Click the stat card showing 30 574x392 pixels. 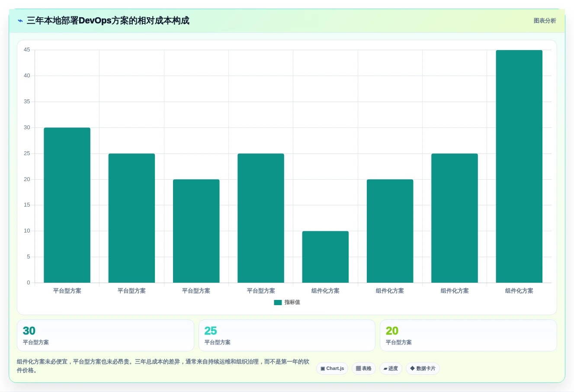(106, 335)
